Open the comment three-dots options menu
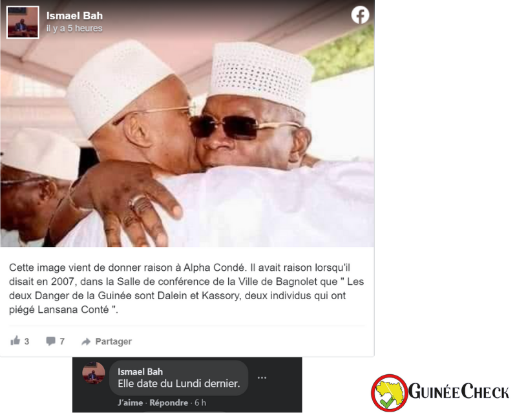This screenshot has width=517, height=420. click(262, 377)
